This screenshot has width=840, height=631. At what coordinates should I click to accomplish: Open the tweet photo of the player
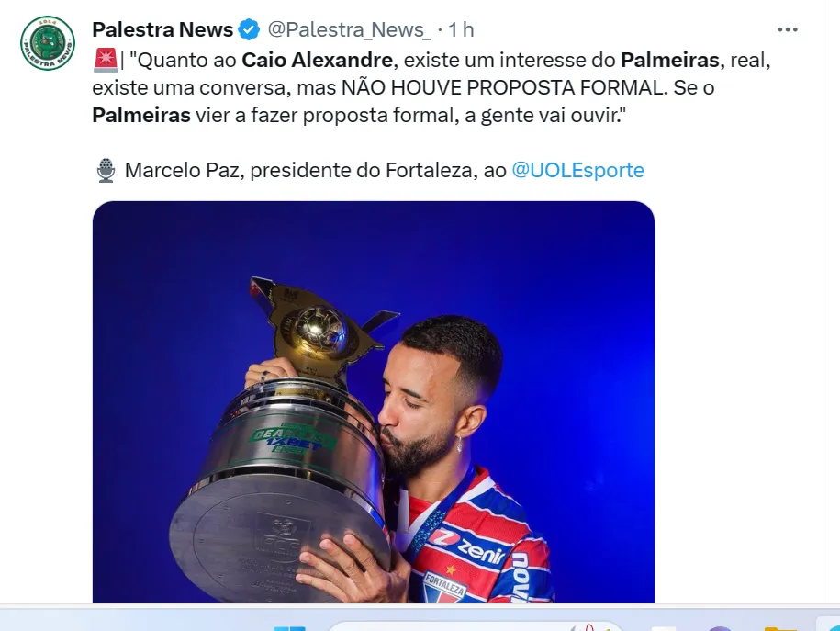click(x=374, y=401)
